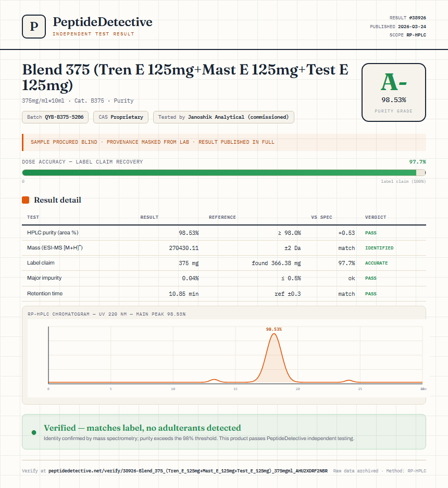Click the ≥ 98.0% reference value
The width and height of the screenshot is (448, 488).
point(289,233)
